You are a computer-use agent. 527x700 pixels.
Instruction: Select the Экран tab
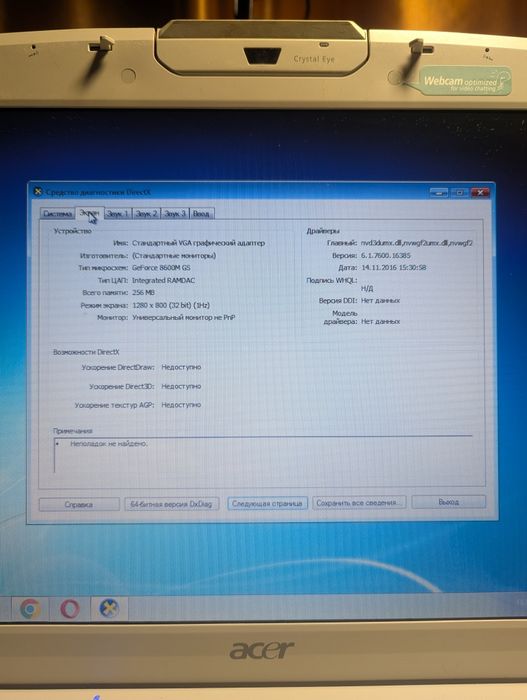tap(89, 213)
